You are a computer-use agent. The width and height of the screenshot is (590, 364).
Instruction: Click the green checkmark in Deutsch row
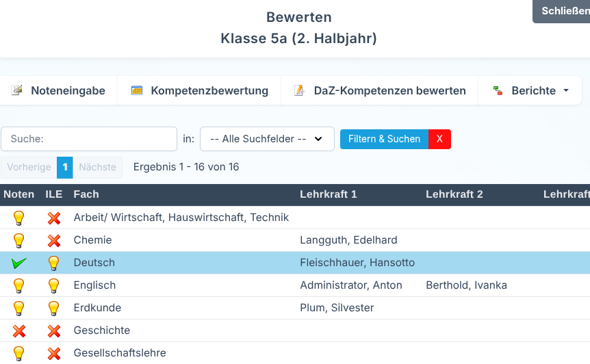coord(18,263)
